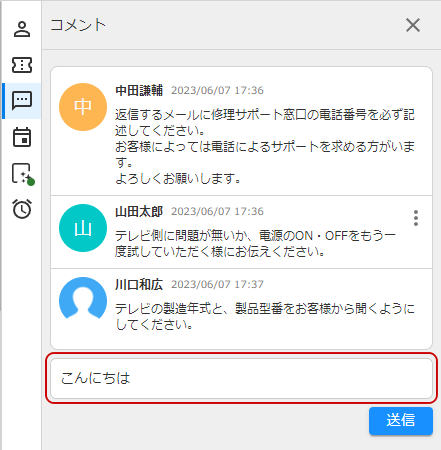Open the AI assist sparkle icon
Viewport: 441px width, 450px height.
coord(23,174)
